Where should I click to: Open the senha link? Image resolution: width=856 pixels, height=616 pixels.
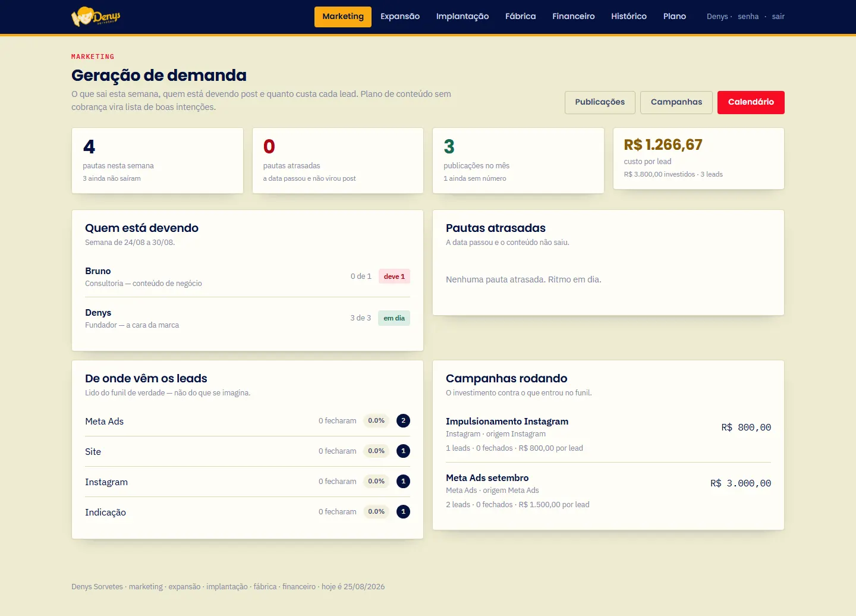(748, 17)
